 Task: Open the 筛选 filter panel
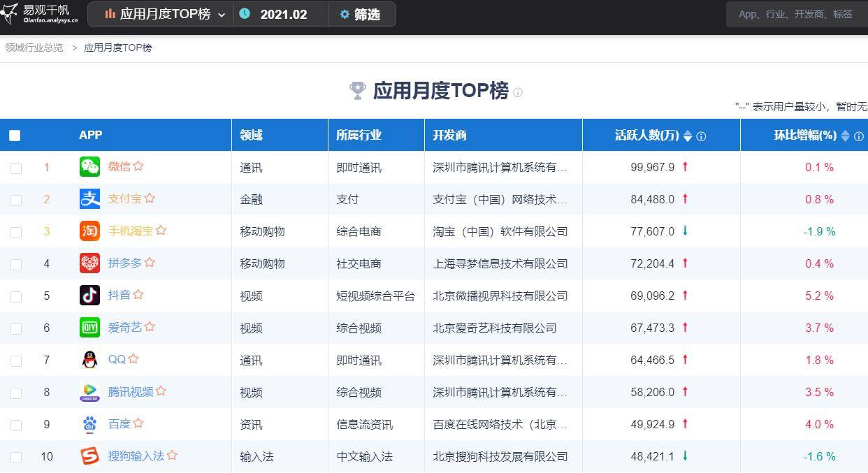(x=361, y=14)
